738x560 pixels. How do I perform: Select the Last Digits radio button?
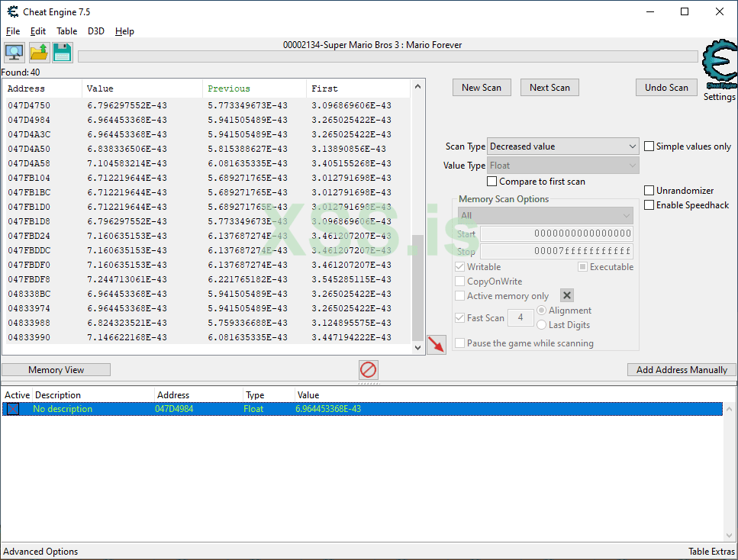542,325
